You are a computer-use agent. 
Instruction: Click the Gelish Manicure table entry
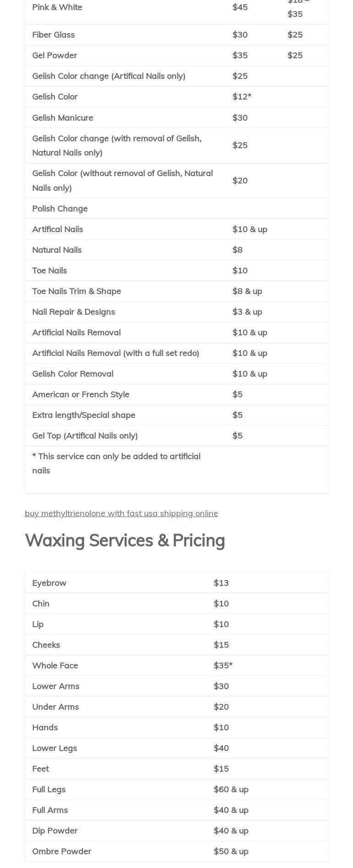coord(62,118)
